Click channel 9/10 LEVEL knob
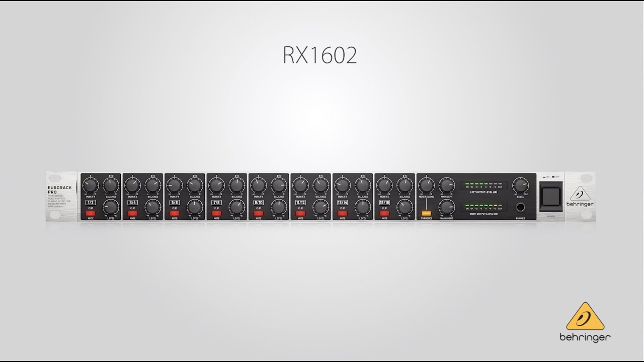This screenshot has height=362, width=644. click(x=279, y=207)
